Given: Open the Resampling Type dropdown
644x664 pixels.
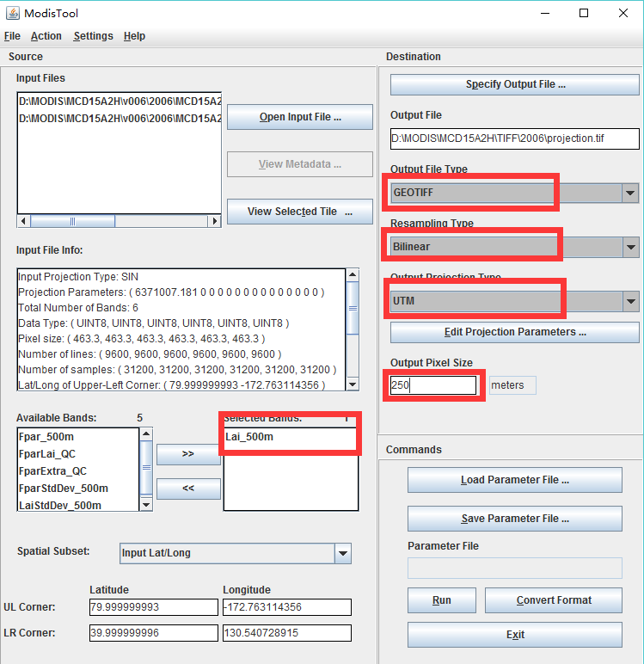Looking at the screenshot, I should coord(631,248).
